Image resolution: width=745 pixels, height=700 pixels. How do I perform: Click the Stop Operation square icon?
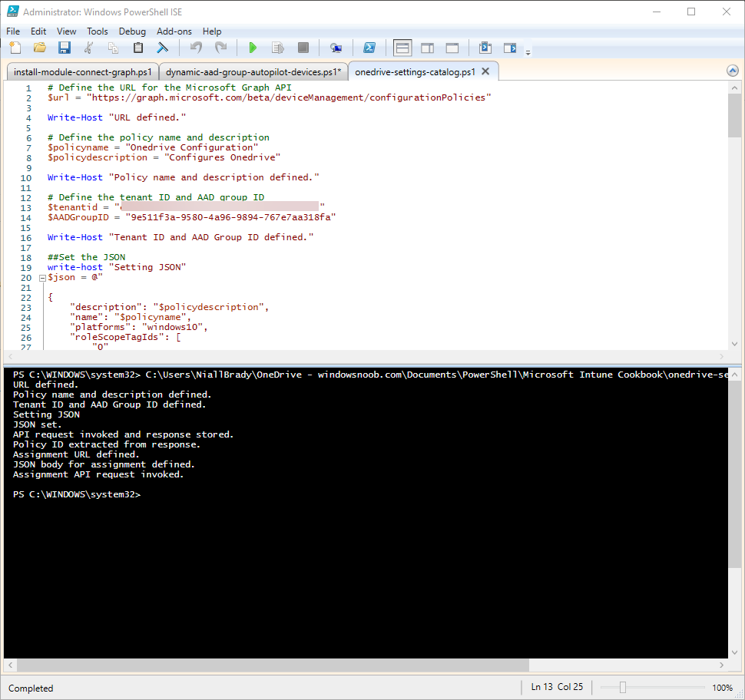[x=303, y=48]
